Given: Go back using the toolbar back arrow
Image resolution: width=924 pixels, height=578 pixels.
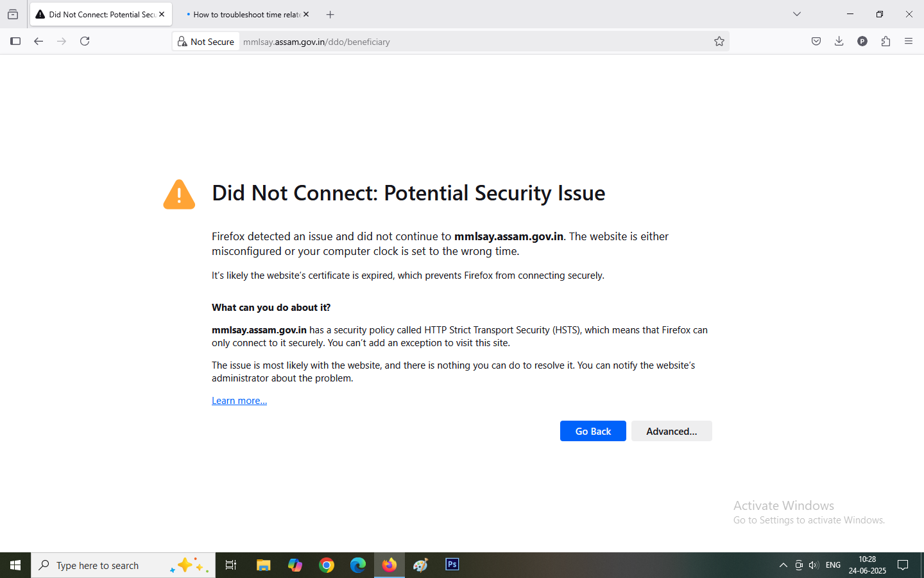Looking at the screenshot, I should click(38, 41).
